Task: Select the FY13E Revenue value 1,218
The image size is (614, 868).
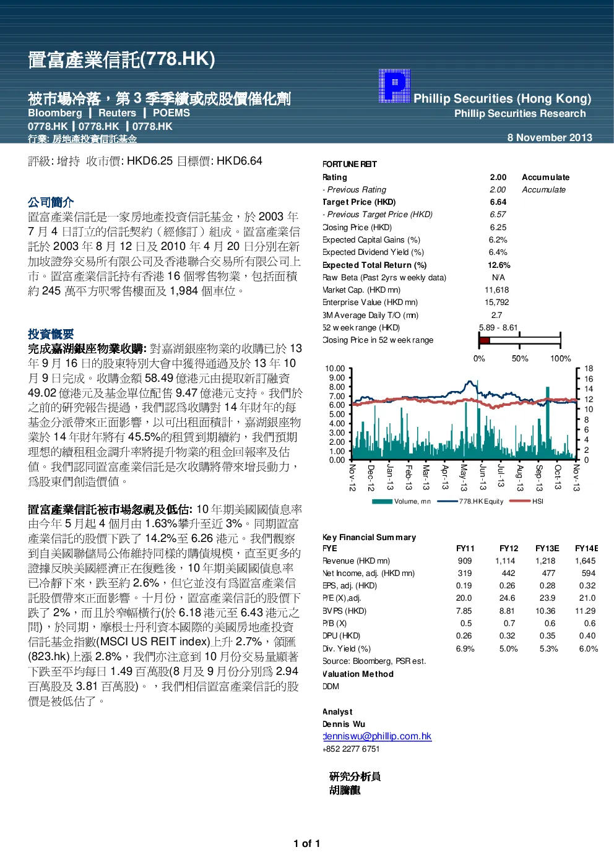Action: click(x=546, y=561)
